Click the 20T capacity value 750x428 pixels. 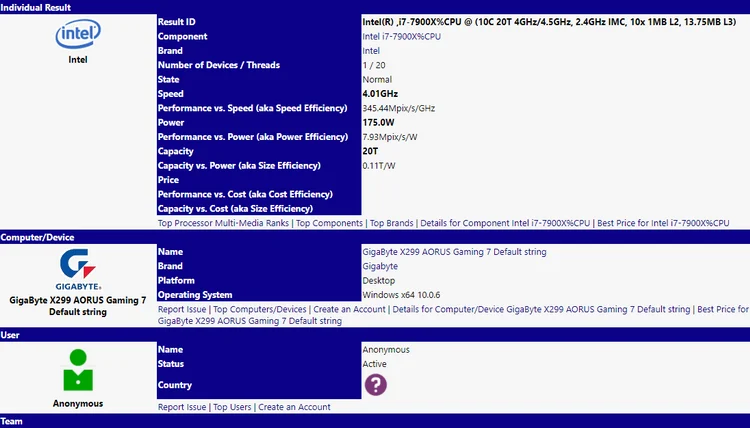pos(370,151)
